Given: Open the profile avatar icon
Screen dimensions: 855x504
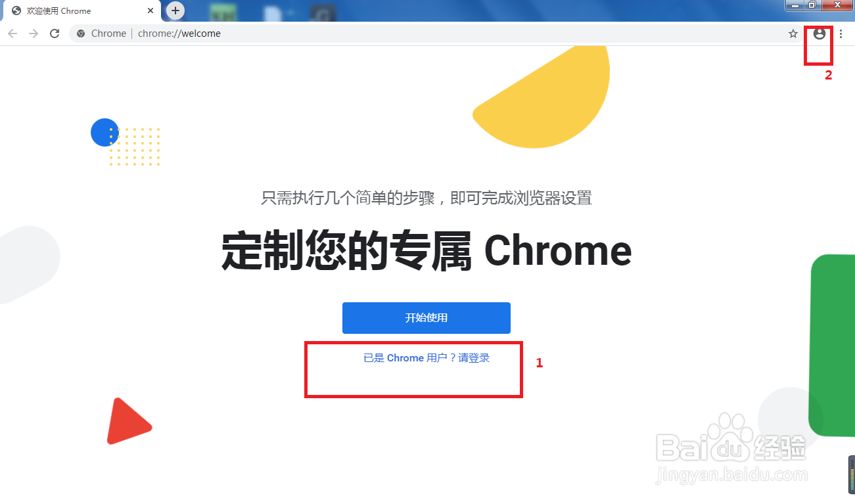Looking at the screenshot, I should [x=819, y=34].
